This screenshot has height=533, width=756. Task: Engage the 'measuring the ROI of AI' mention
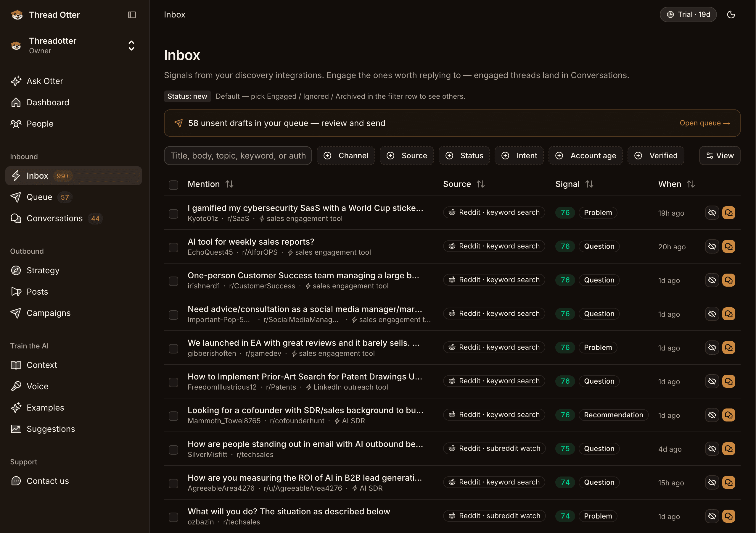tap(729, 482)
